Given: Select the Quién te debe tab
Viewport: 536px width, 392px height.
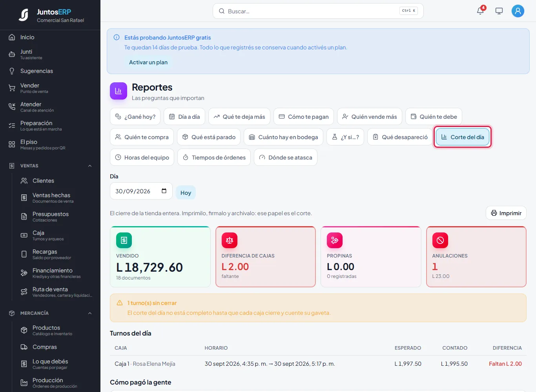Looking at the screenshot, I should (434, 116).
